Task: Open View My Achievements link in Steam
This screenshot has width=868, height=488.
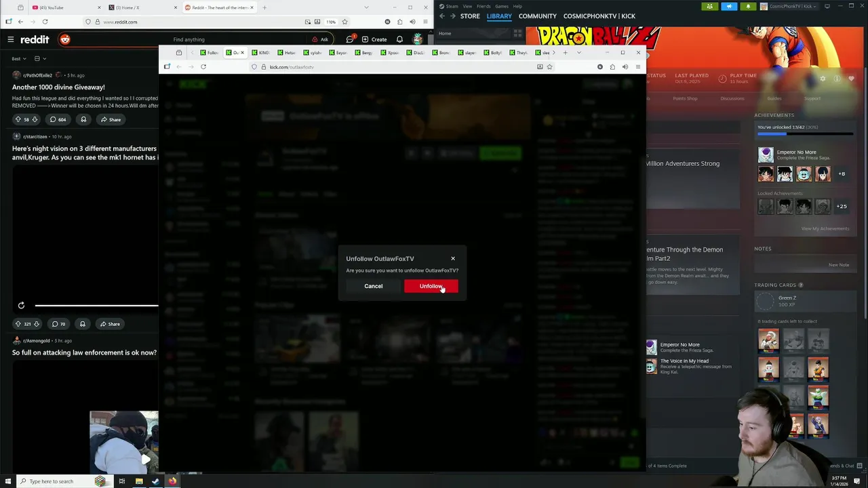Action: click(x=825, y=228)
